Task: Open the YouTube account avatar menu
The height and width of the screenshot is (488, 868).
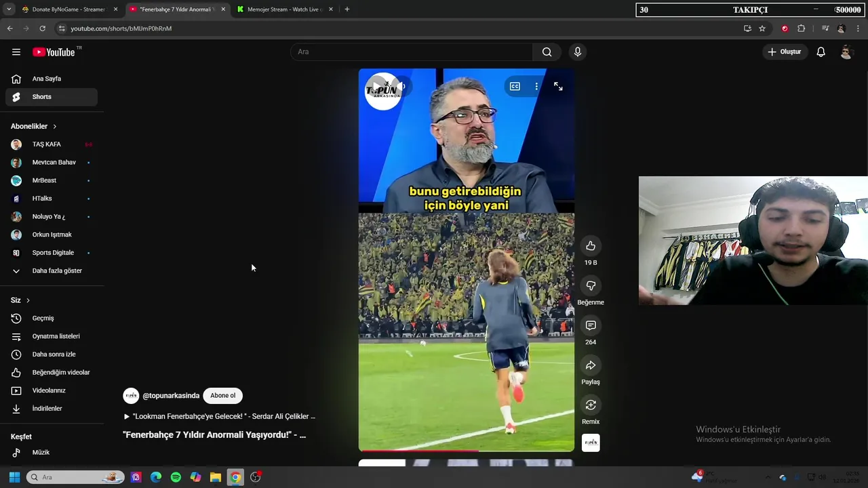Action: (846, 52)
